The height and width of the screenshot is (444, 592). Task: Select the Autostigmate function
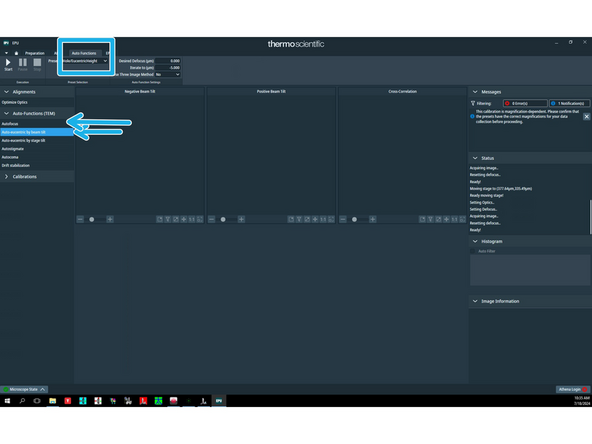point(37,149)
